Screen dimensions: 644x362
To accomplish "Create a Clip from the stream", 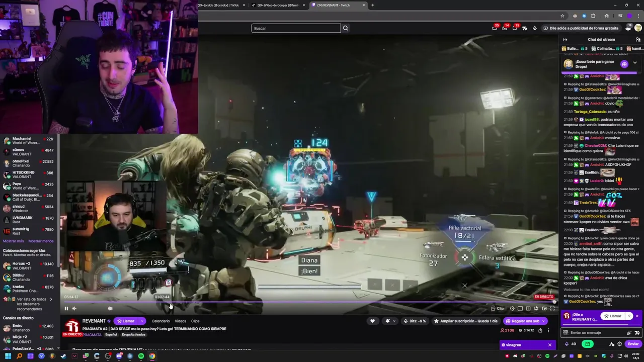I will pos(498,308).
